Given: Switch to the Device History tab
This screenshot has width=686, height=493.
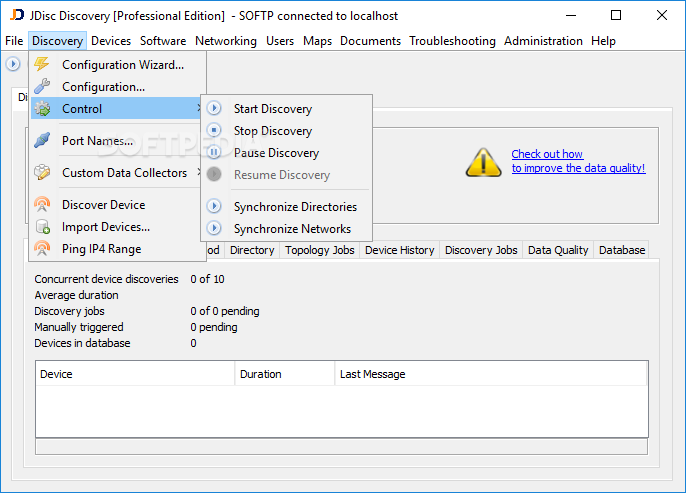Looking at the screenshot, I should [399, 250].
